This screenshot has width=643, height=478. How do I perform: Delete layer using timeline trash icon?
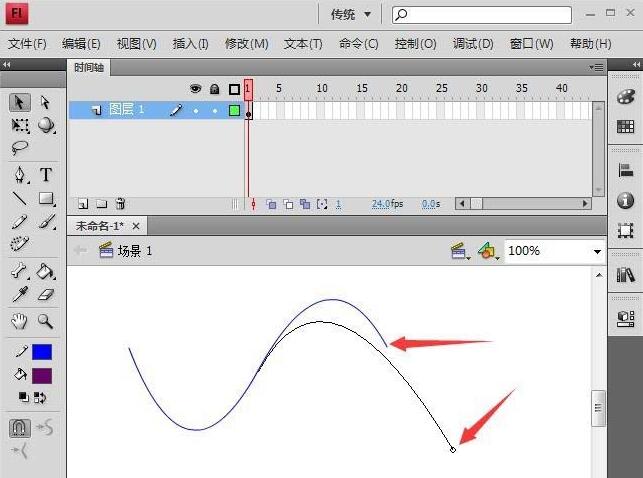120,204
